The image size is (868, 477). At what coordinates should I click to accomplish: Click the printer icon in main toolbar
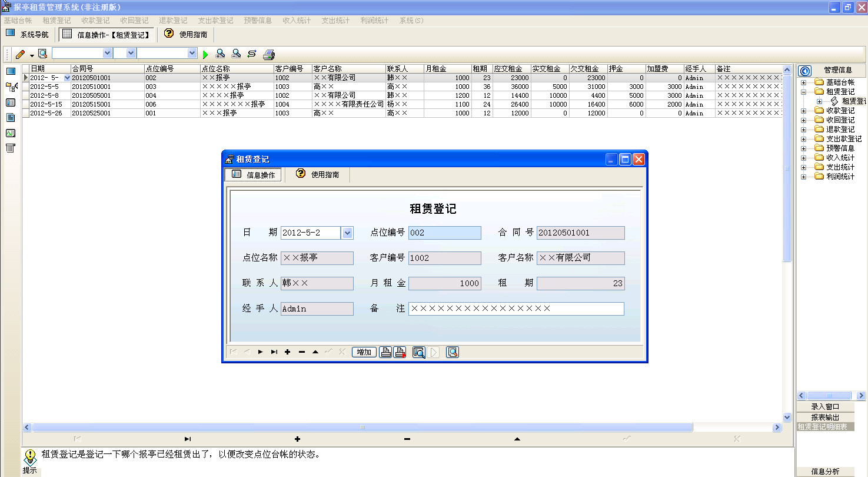coord(269,54)
